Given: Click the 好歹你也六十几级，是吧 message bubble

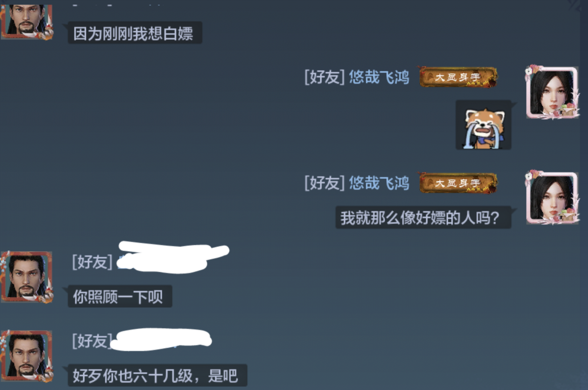Looking at the screenshot, I should coord(157,375).
